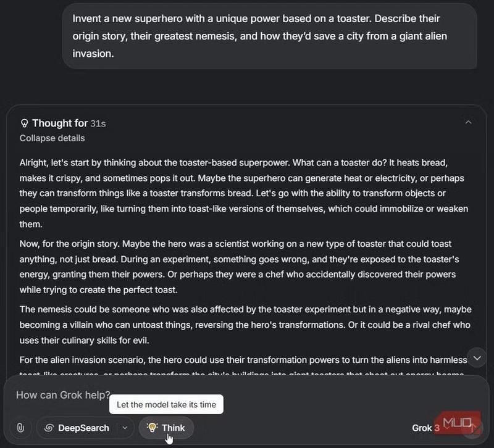Click the DeepSearch button
Image resolution: width=494 pixels, height=448 pixels.
click(x=77, y=428)
